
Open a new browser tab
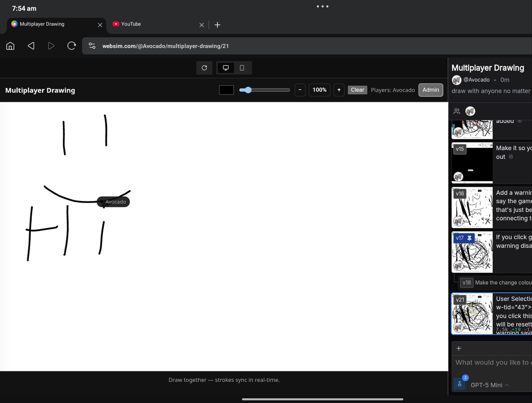point(217,24)
